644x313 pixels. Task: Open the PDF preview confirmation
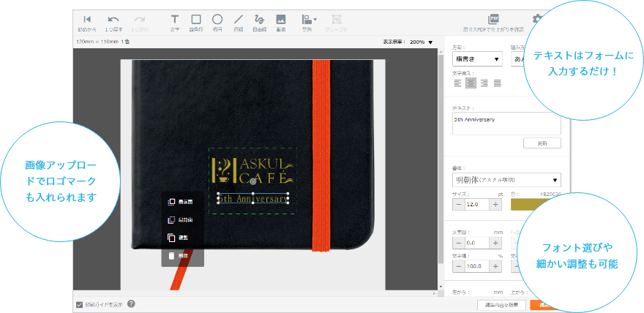[493, 22]
